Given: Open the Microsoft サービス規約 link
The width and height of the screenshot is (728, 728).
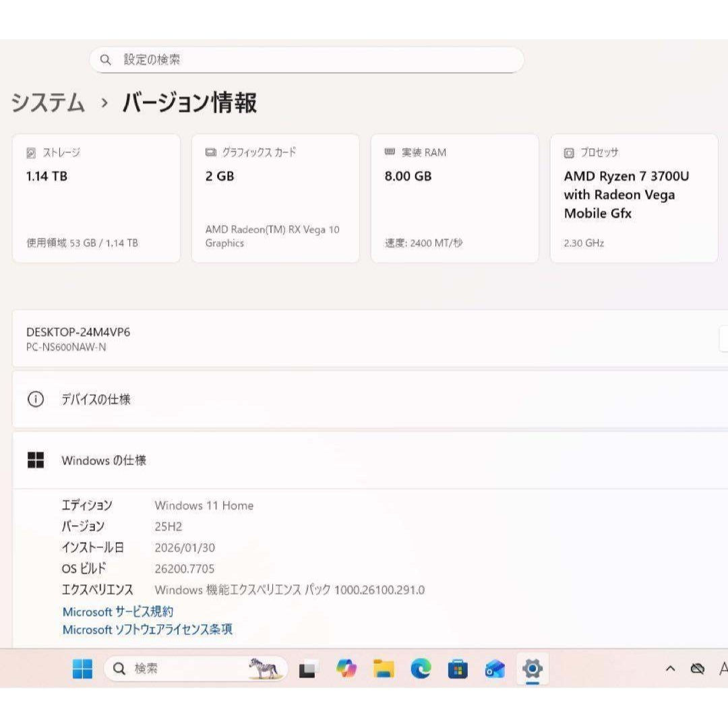Looking at the screenshot, I should point(117,612).
